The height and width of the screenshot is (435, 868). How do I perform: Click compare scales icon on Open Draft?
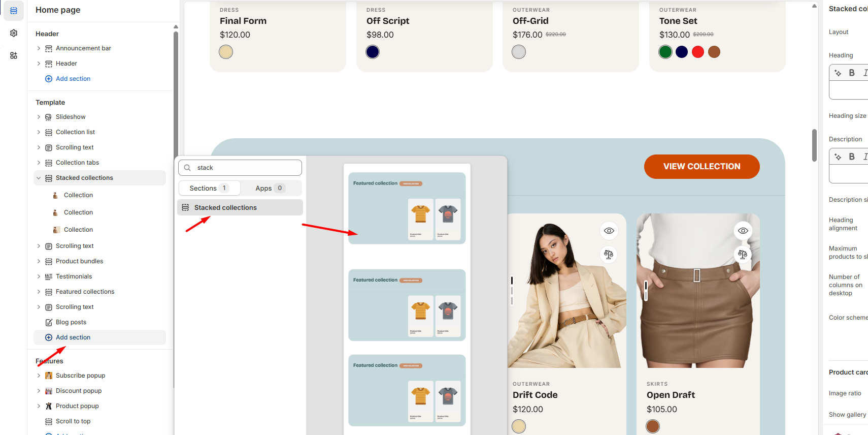click(x=743, y=254)
